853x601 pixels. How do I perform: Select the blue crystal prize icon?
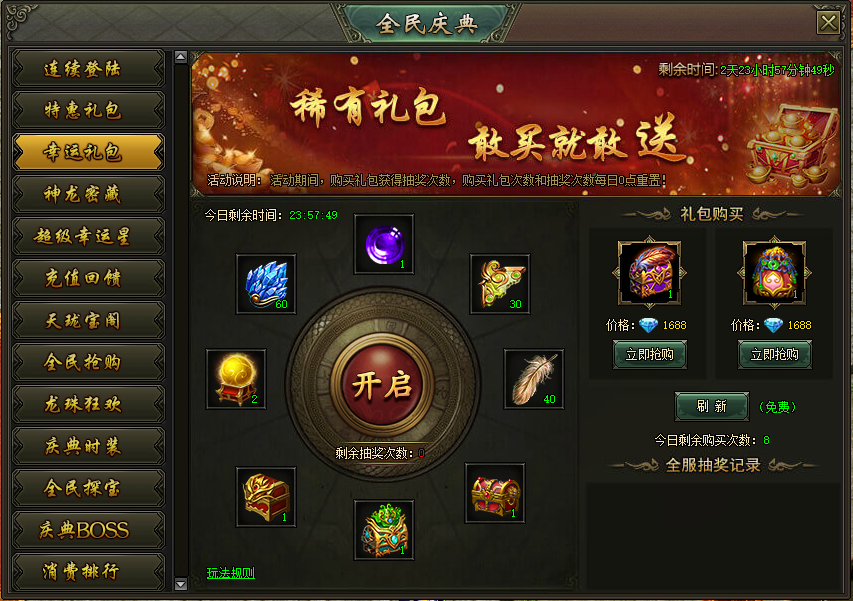click(x=266, y=284)
